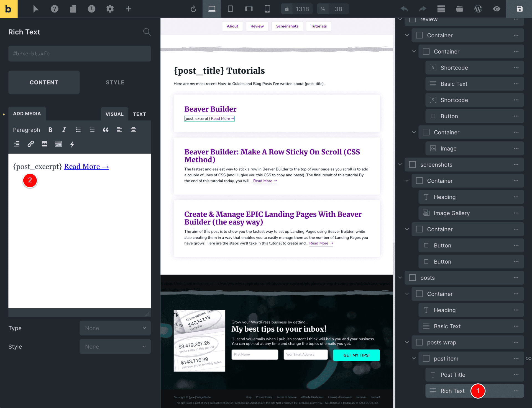
Task: Open the help question mark icon
Action: click(x=55, y=9)
